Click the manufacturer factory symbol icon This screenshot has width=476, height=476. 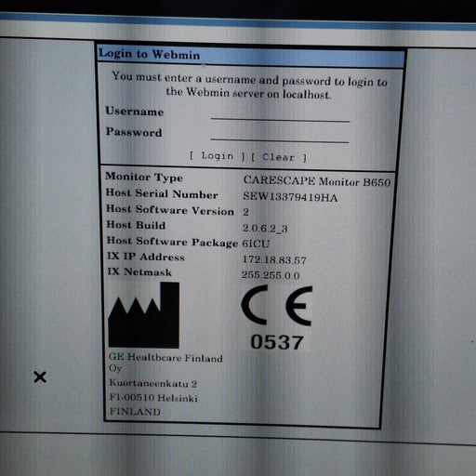[x=144, y=315]
